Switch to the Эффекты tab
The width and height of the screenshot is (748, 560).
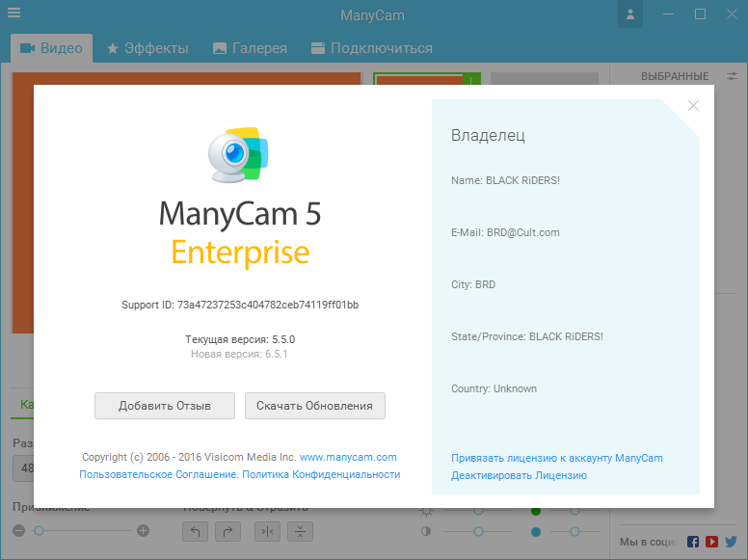tap(147, 48)
